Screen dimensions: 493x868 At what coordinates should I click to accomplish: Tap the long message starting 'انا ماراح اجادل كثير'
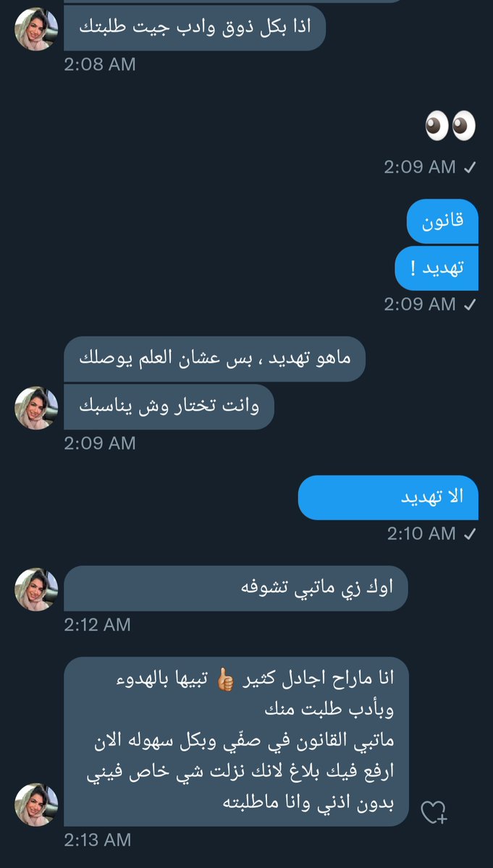pos(236,742)
